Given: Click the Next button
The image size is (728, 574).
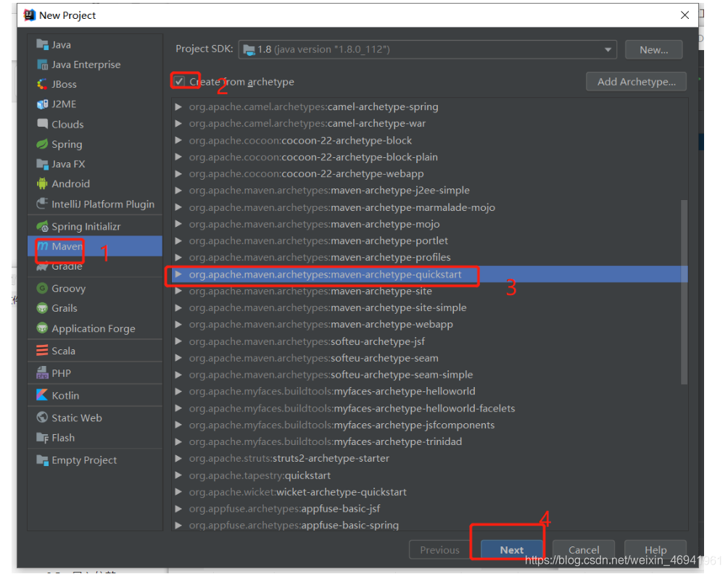Looking at the screenshot, I should pos(512,550).
